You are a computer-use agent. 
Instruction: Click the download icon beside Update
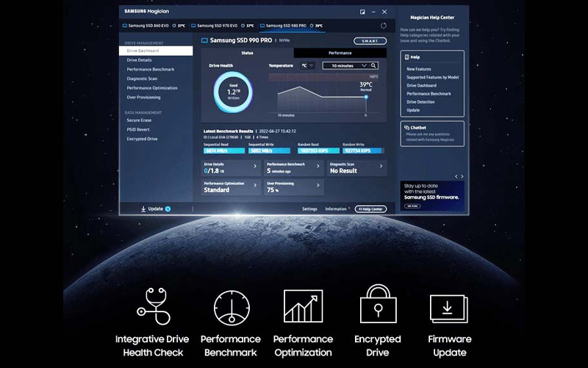tap(143, 209)
